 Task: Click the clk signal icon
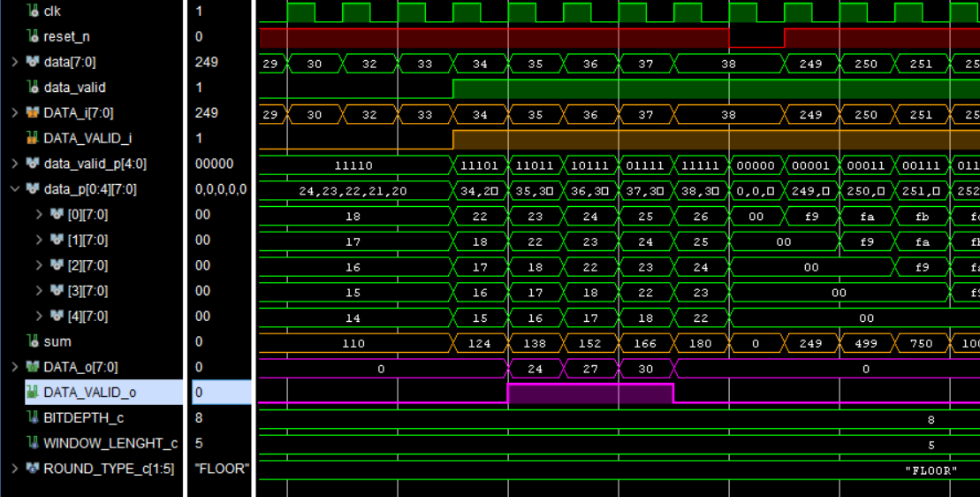pos(33,11)
